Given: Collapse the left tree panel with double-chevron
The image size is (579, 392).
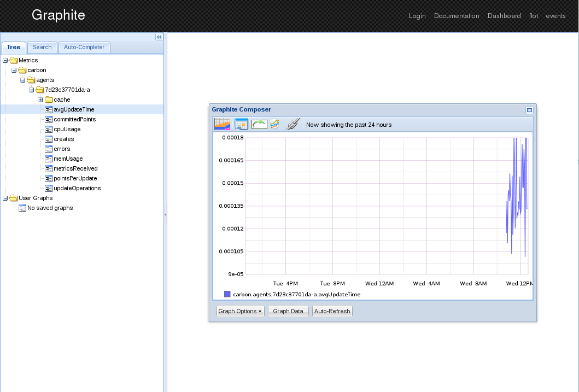Looking at the screenshot, I should point(159,37).
